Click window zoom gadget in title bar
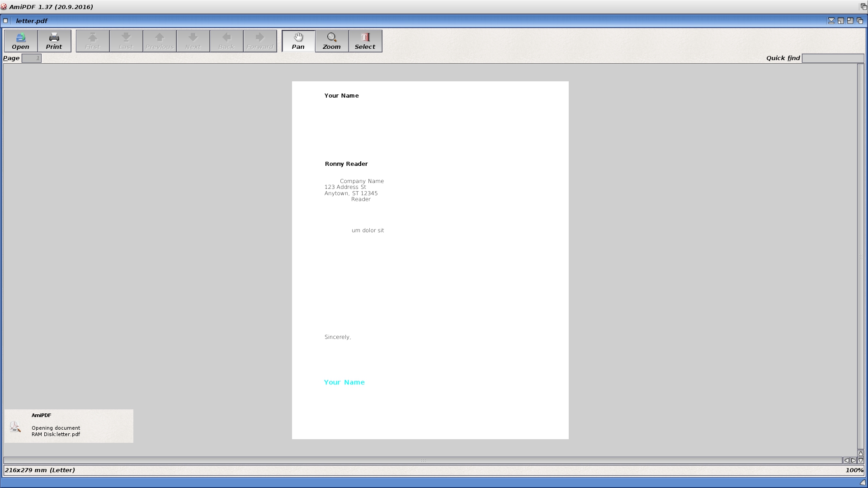The image size is (868, 488). point(850,21)
